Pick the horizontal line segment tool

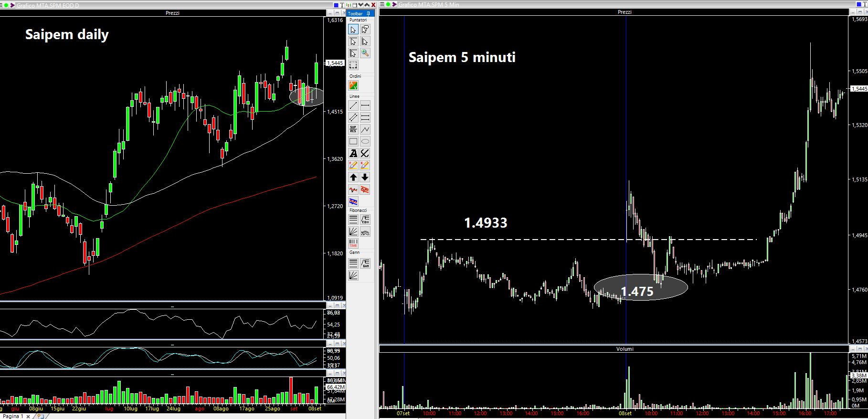tap(365, 105)
